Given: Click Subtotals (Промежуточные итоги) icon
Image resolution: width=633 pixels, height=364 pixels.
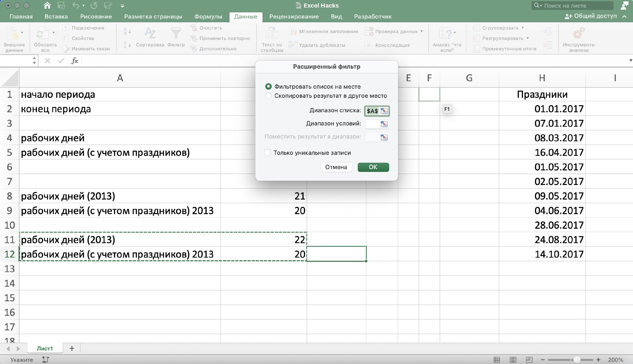Looking at the screenshot, I should click(476, 49).
